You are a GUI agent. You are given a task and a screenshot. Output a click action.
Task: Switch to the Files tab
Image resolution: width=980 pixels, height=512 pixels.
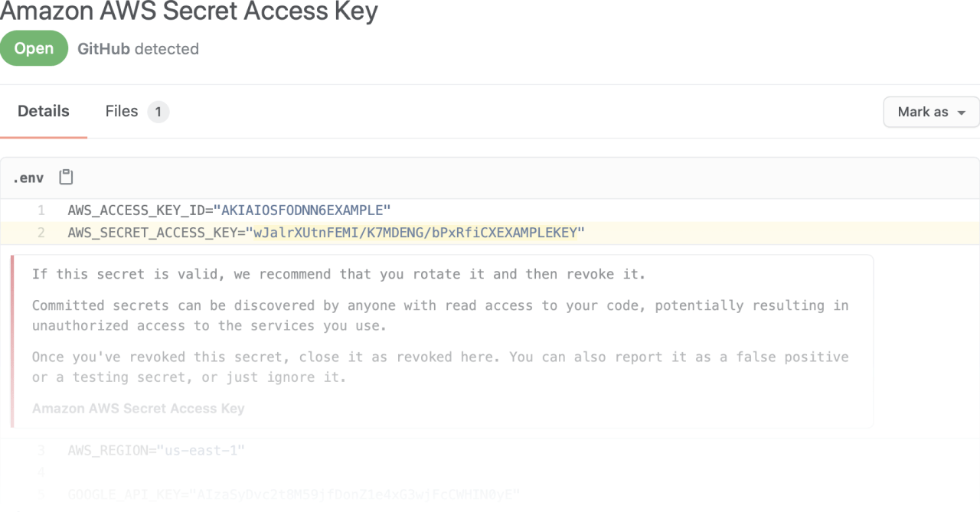[122, 112]
